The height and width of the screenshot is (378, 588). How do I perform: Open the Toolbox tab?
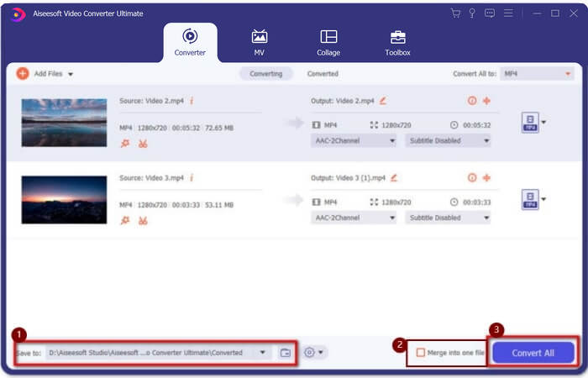(x=397, y=42)
